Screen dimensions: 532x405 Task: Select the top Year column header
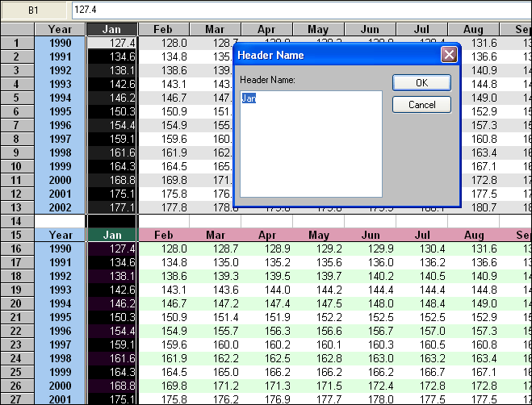(60, 30)
